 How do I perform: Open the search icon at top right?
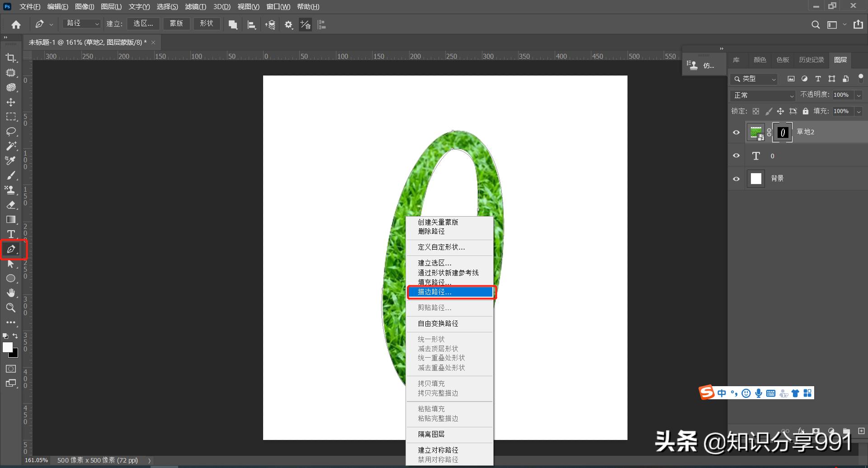pos(816,24)
